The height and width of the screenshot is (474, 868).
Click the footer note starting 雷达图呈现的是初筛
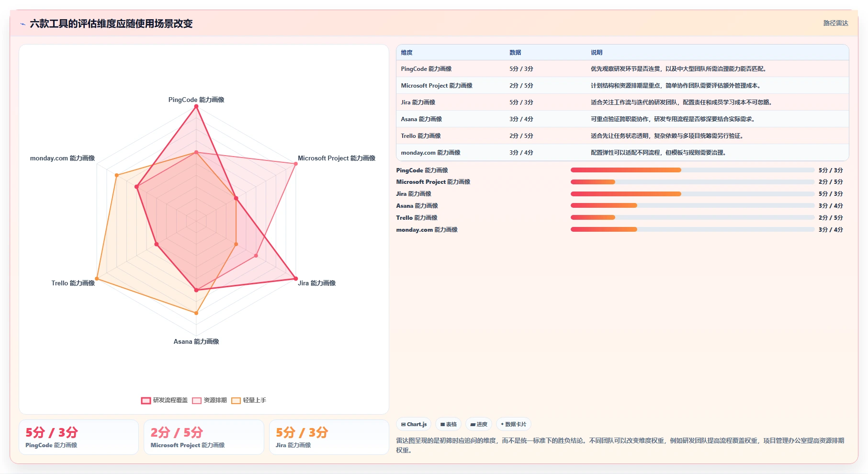tap(620, 445)
